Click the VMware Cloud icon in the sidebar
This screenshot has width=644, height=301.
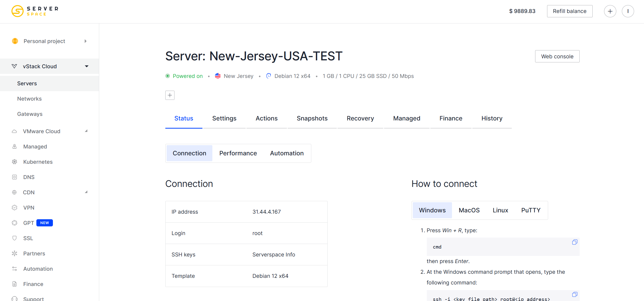tap(14, 131)
